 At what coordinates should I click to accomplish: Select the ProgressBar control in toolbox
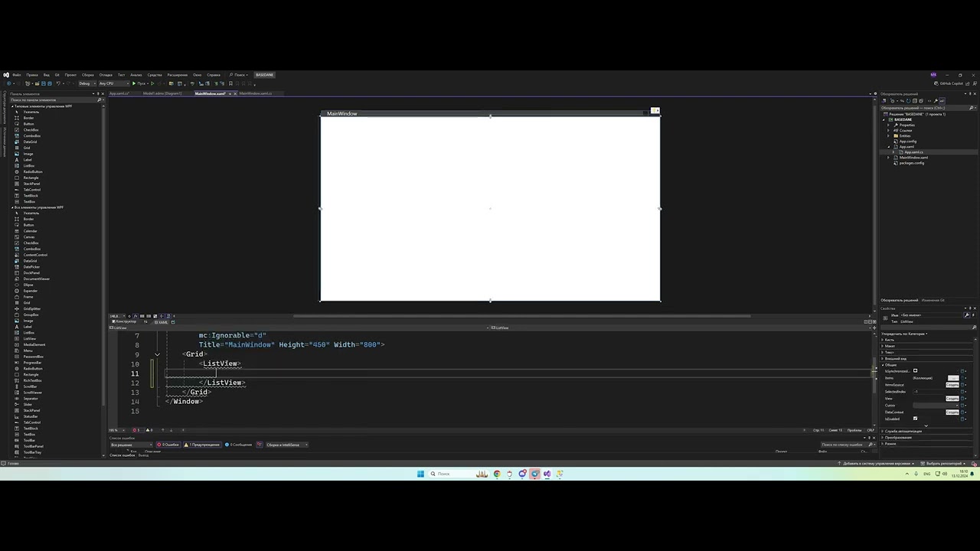coord(32,363)
